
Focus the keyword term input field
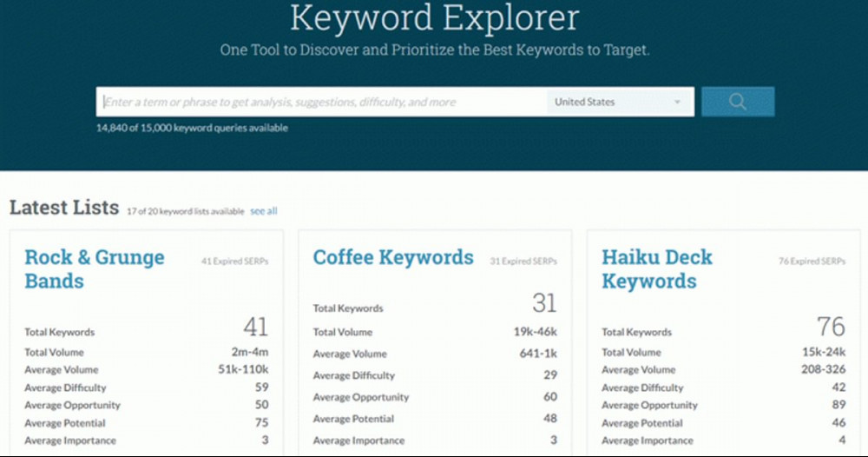coord(322,102)
